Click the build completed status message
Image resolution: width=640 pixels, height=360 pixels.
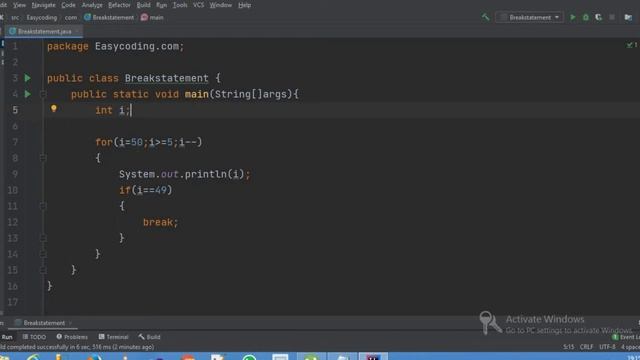(x=77, y=347)
